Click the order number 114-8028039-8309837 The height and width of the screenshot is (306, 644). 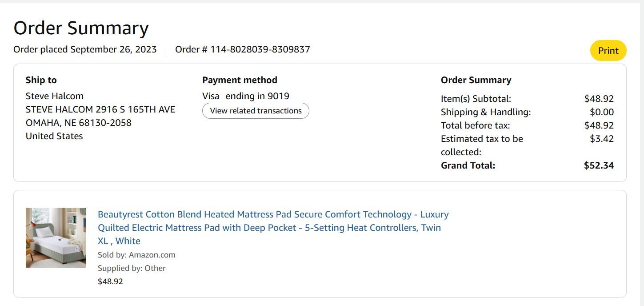pos(260,49)
